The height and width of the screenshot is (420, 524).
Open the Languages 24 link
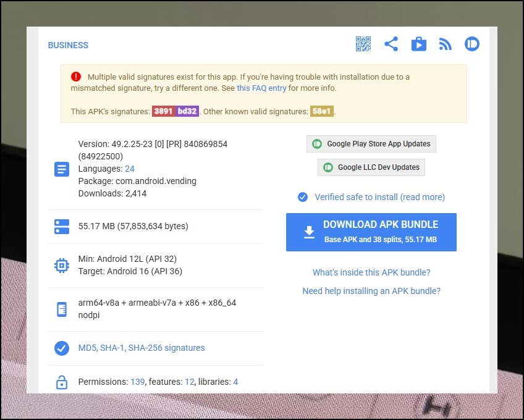click(x=130, y=169)
